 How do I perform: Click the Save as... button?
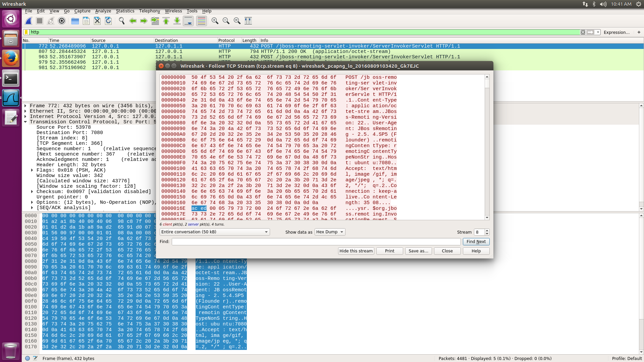pos(418,251)
